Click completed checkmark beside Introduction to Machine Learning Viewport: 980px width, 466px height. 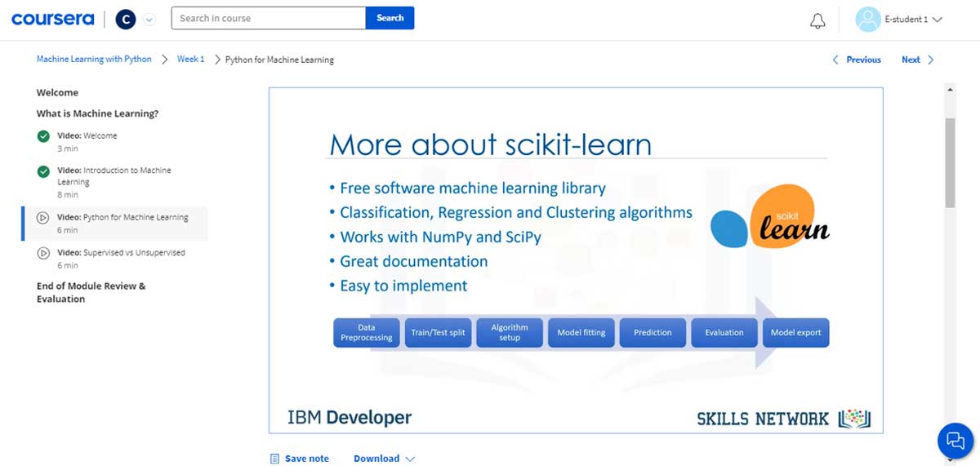click(43, 171)
